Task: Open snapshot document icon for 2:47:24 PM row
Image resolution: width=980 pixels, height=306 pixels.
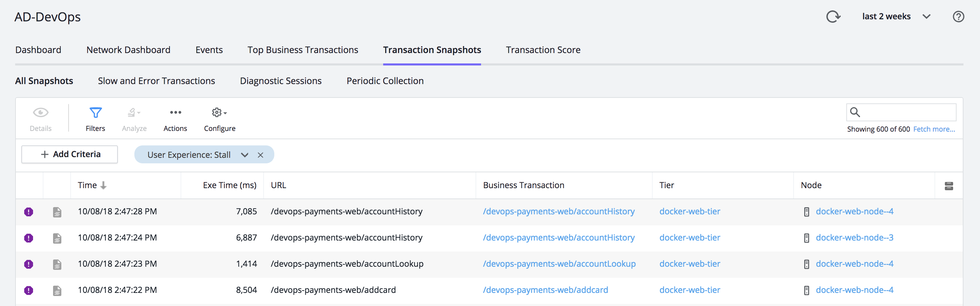Action: click(x=57, y=238)
